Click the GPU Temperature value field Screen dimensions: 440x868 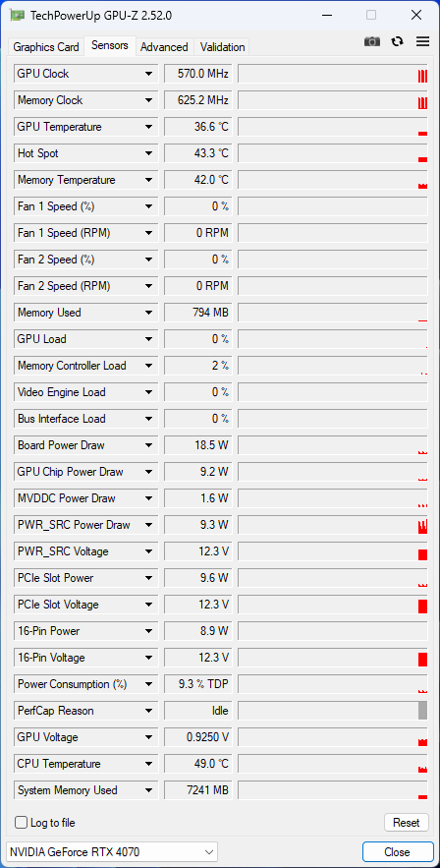197,127
